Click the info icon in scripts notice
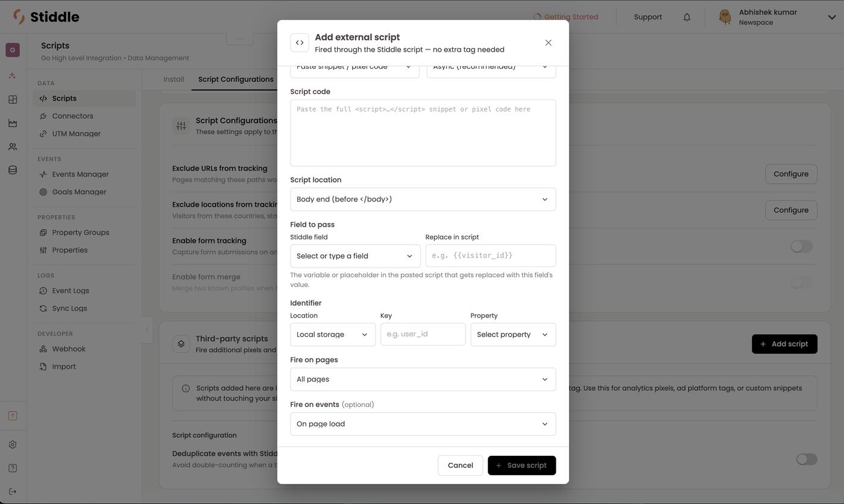844x504 pixels. pos(186,388)
